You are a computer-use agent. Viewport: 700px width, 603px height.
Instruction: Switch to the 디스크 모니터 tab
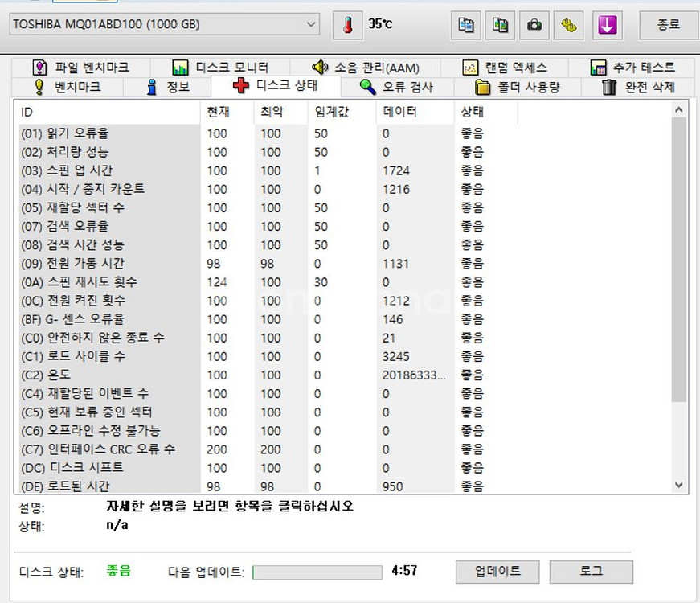point(220,68)
